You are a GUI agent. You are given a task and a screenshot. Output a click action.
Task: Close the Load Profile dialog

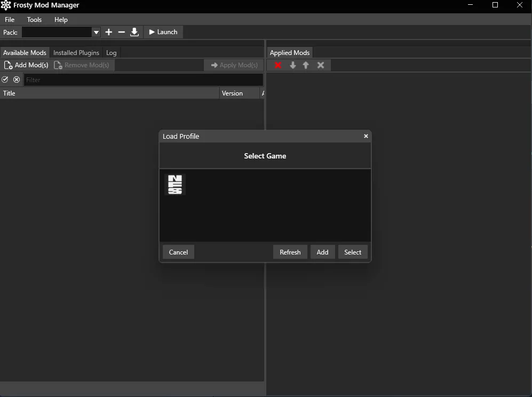pyautogui.click(x=366, y=136)
